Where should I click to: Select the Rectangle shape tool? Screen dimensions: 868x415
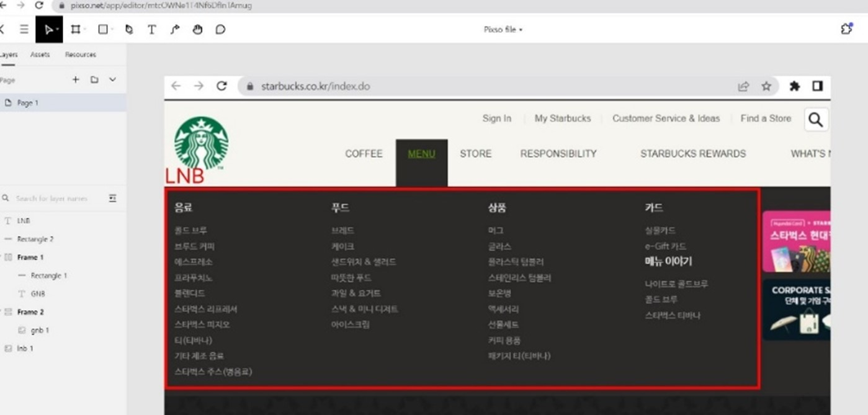[x=103, y=29]
